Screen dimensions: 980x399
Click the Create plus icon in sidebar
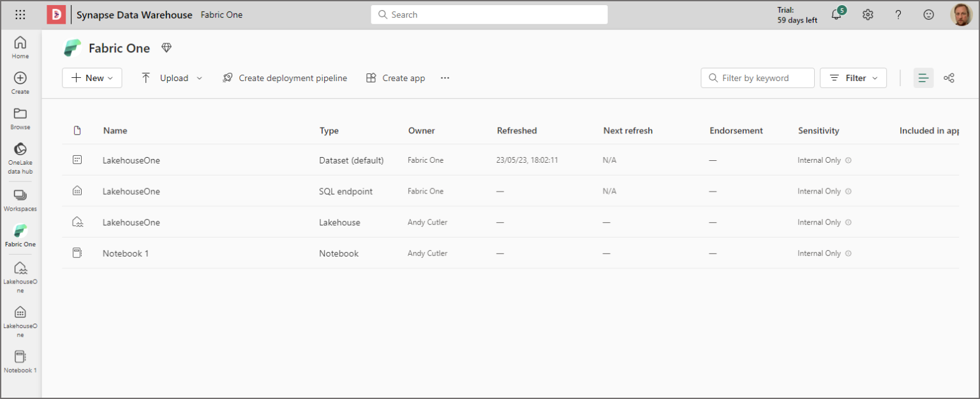[20, 79]
